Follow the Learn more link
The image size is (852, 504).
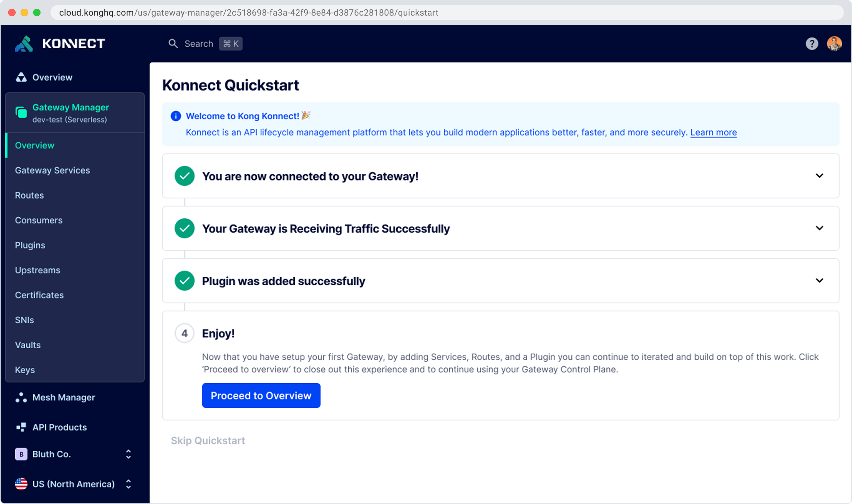point(713,133)
